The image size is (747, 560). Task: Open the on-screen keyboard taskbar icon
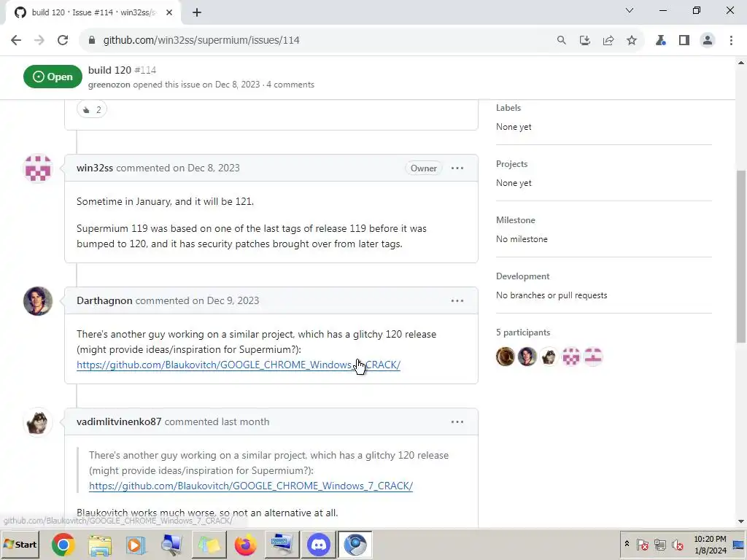pos(282,545)
